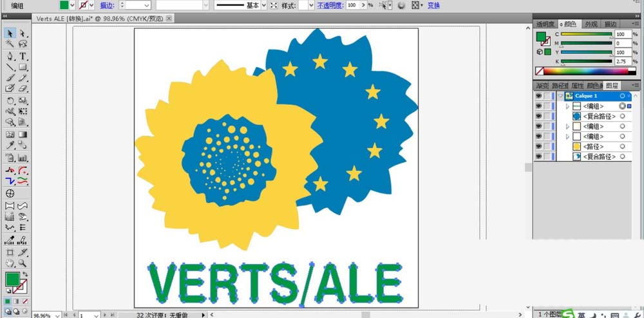
Task: Click the Default Fill and Stroke icon
Action: (x=8, y=290)
